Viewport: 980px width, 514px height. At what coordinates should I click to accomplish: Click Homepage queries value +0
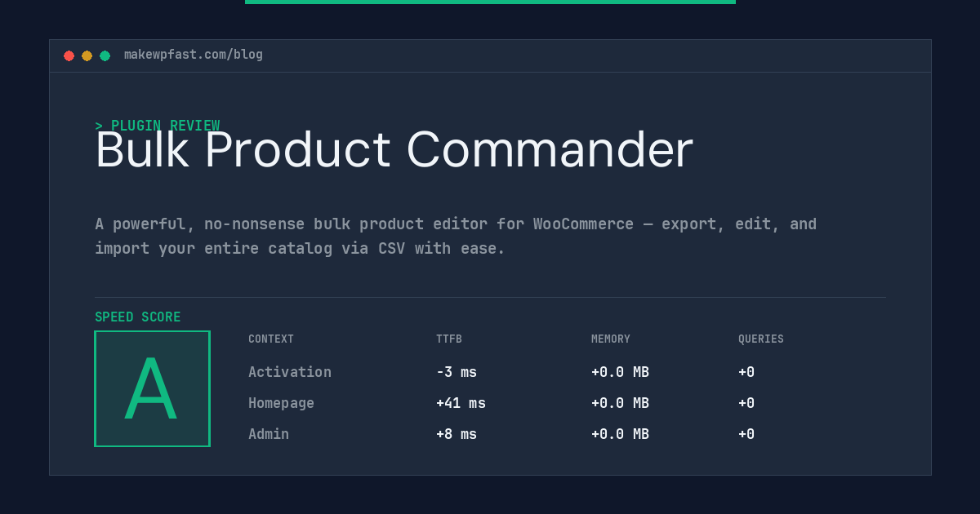point(746,403)
